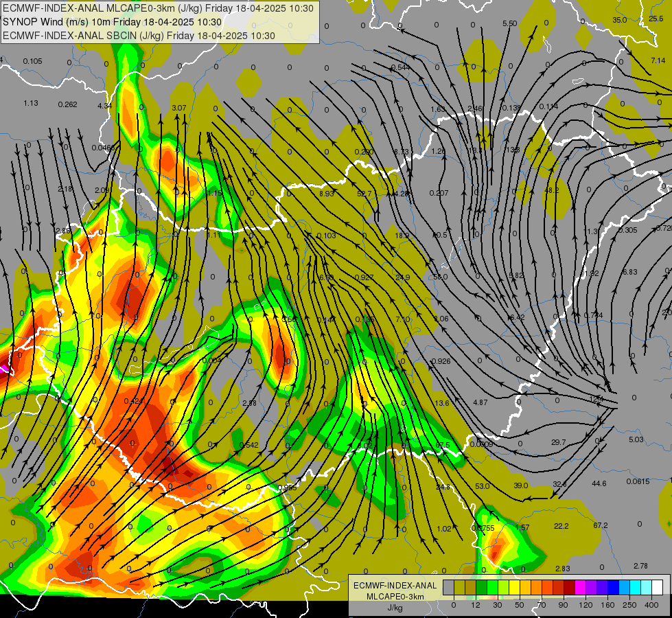Click the map value 7.14
This screenshot has height=618, width=672.
[x=658, y=60]
